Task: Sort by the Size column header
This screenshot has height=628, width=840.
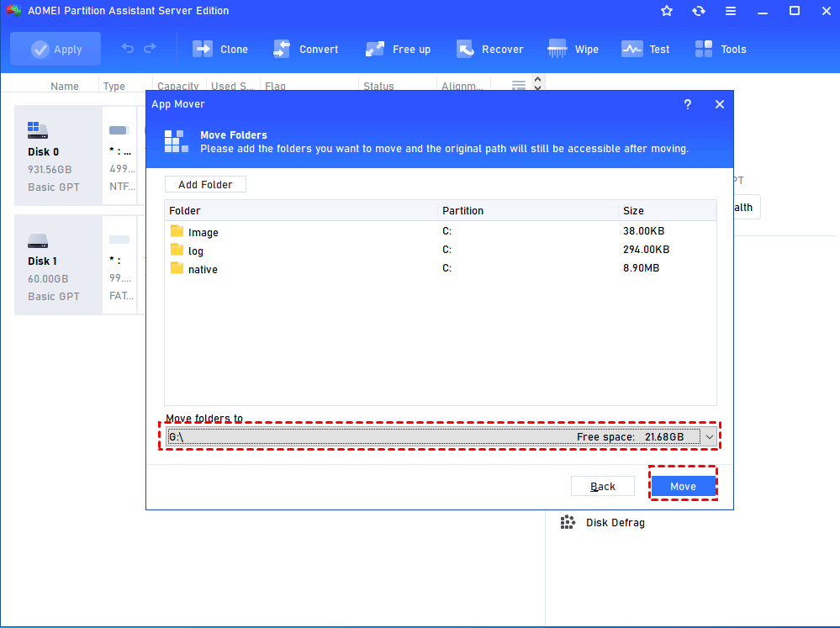Action: tap(667, 210)
